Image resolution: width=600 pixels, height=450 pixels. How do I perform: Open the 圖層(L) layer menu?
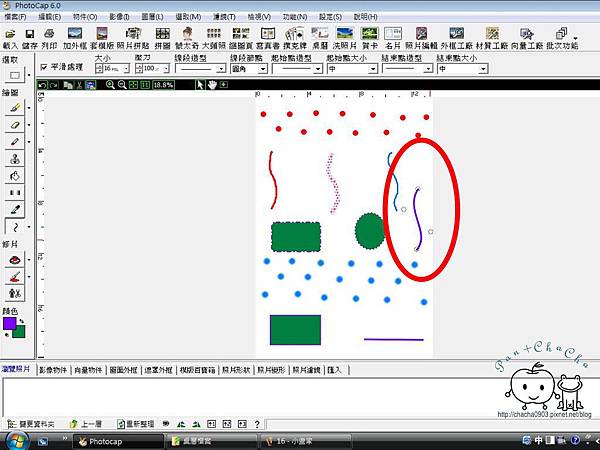(x=152, y=17)
